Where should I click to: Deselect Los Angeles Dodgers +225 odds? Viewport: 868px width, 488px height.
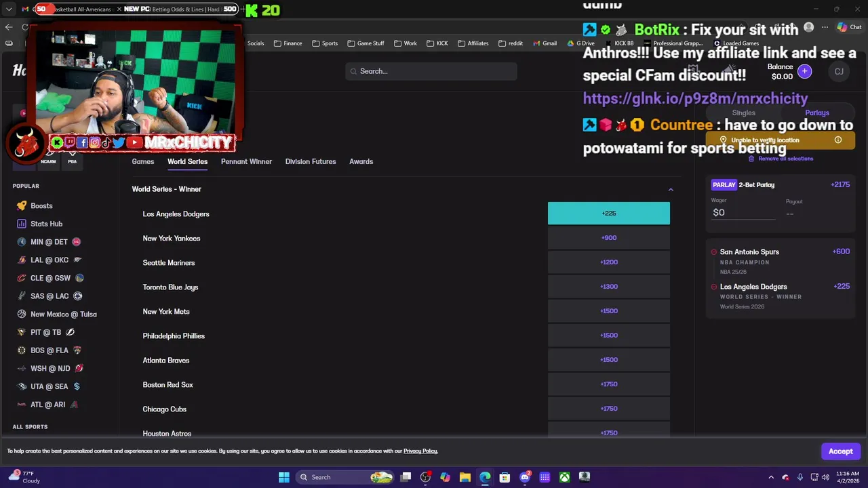tap(609, 213)
